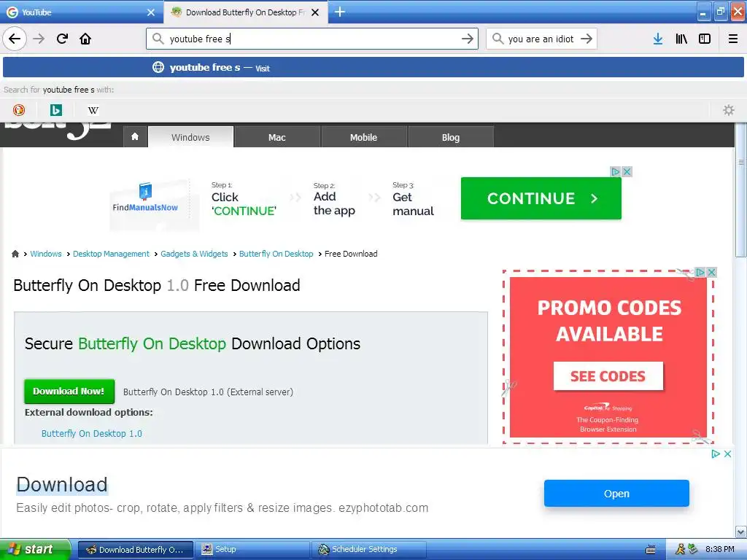Reload the current page
Viewport: 747px width, 560px height.
point(62,39)
